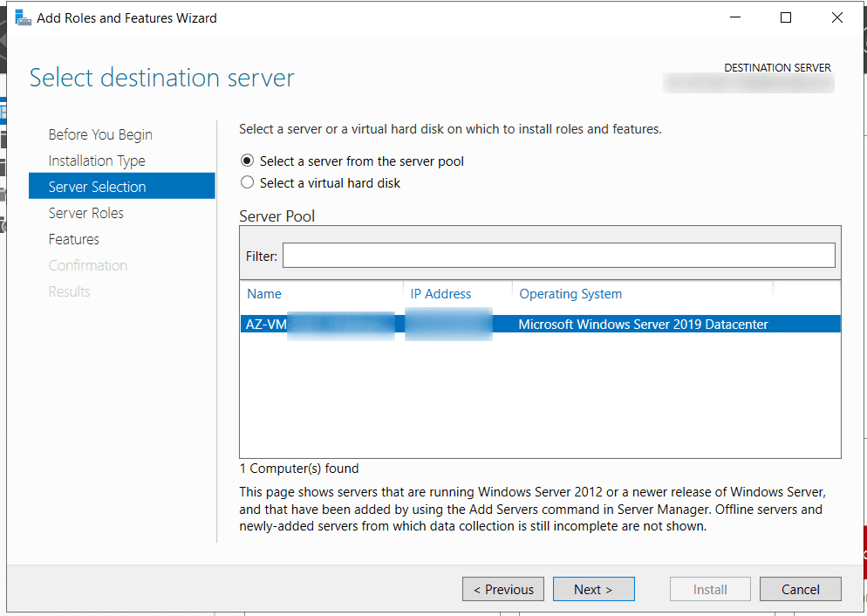Viewport: 867px width, 616px height.
Task: Go to the Installation Type step
Action: (97, 161)
